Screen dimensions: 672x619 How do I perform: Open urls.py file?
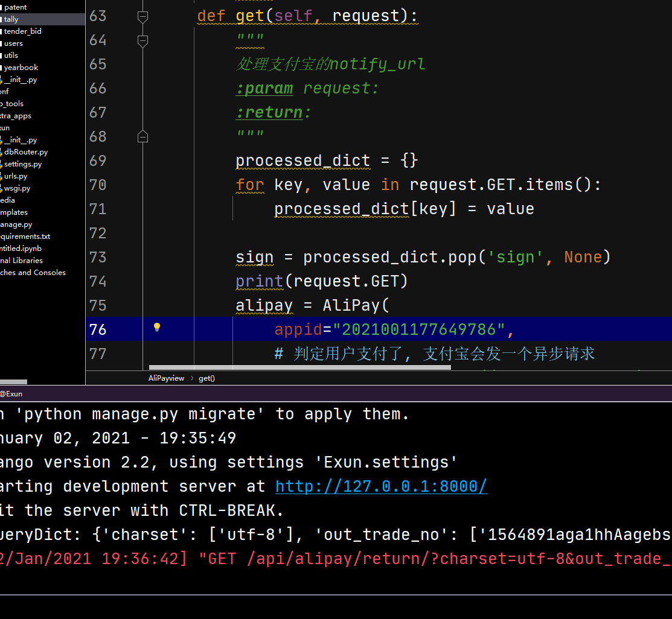pos(16,176)
